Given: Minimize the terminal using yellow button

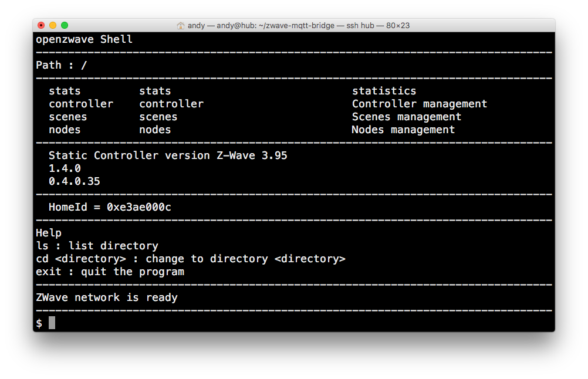Looking at the screenshot, I should click(53, 25).
